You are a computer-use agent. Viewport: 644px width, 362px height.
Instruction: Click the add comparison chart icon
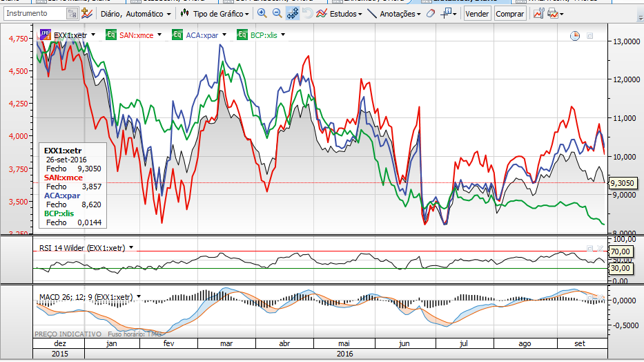point(87,14)
